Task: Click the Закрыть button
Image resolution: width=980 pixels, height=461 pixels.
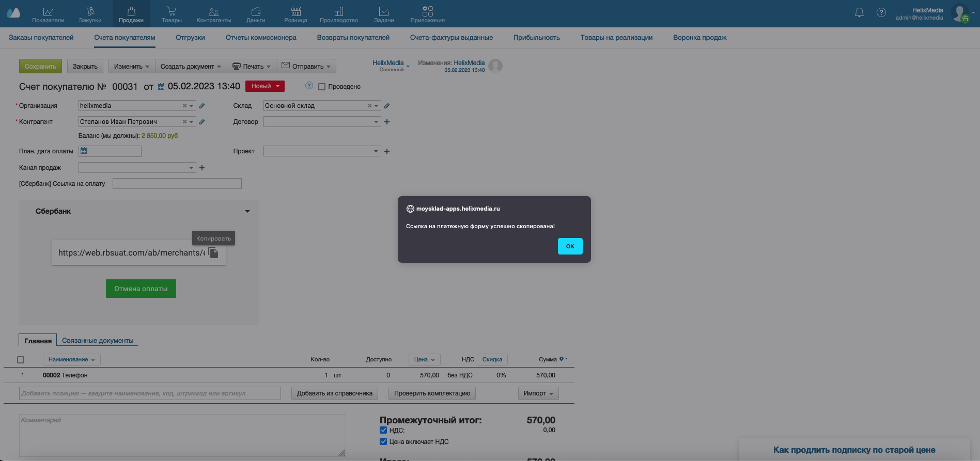Action: [x=85, y=66]
